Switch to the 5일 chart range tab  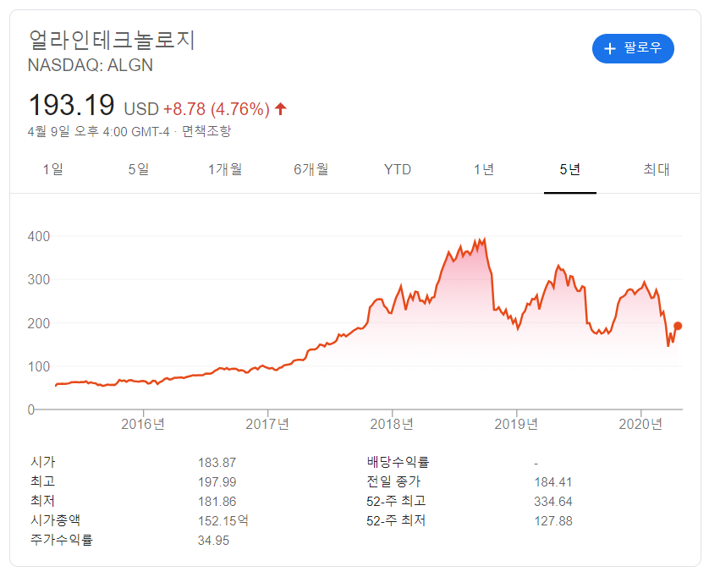(139, 169)
